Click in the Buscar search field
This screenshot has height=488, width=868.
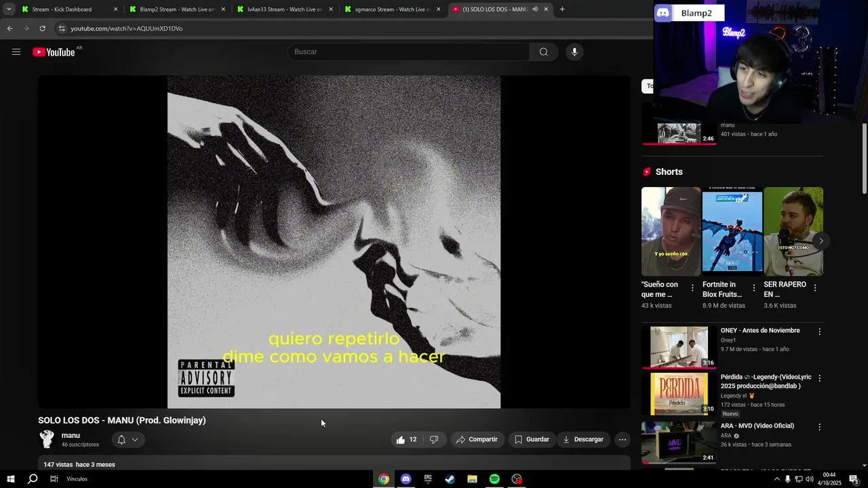[409, 52]
